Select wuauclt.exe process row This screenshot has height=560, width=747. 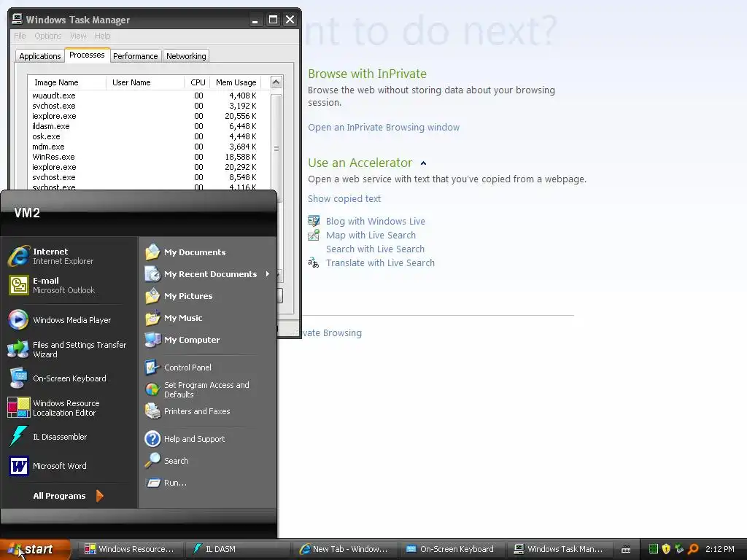145,96
